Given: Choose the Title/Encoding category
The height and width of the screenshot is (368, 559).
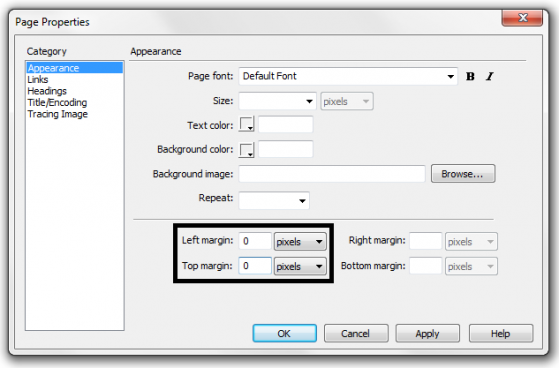Looking at the screenshot, I should tap(57, 102).
